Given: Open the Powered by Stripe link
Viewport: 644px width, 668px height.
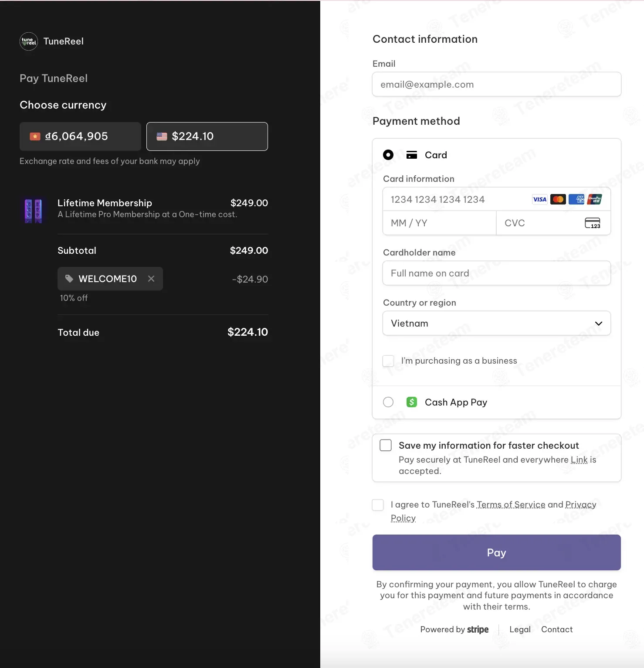Looking at the screenshot, I should (454, 629).
